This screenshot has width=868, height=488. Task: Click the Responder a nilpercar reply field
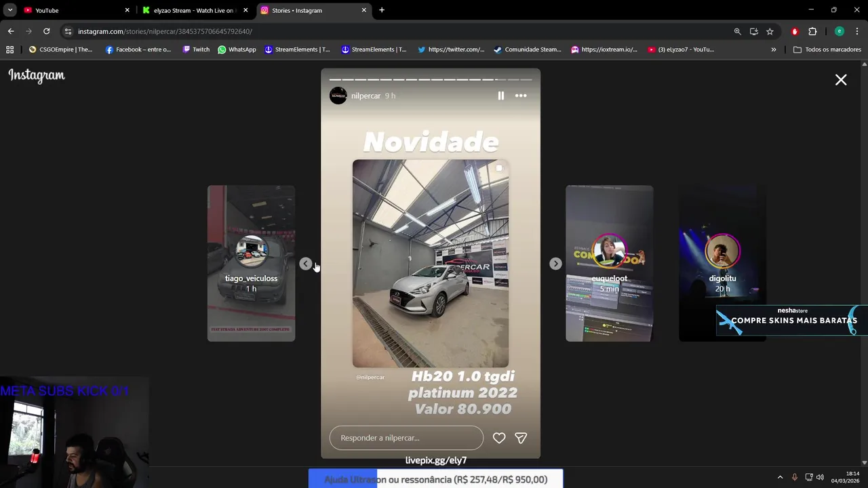(x=406, y=438)
